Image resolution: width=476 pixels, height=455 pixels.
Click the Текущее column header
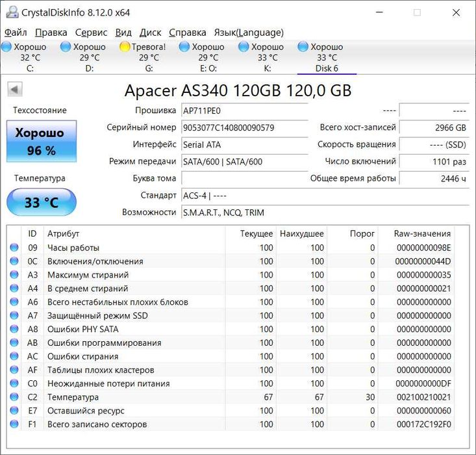[251, 234]
